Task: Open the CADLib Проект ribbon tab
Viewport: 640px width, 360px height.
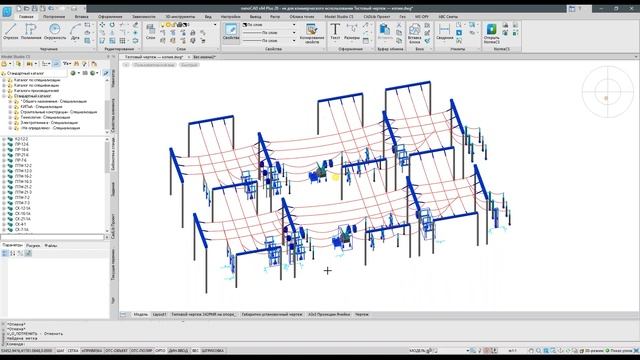Action: pyautogui.click(x=377, y=17)
